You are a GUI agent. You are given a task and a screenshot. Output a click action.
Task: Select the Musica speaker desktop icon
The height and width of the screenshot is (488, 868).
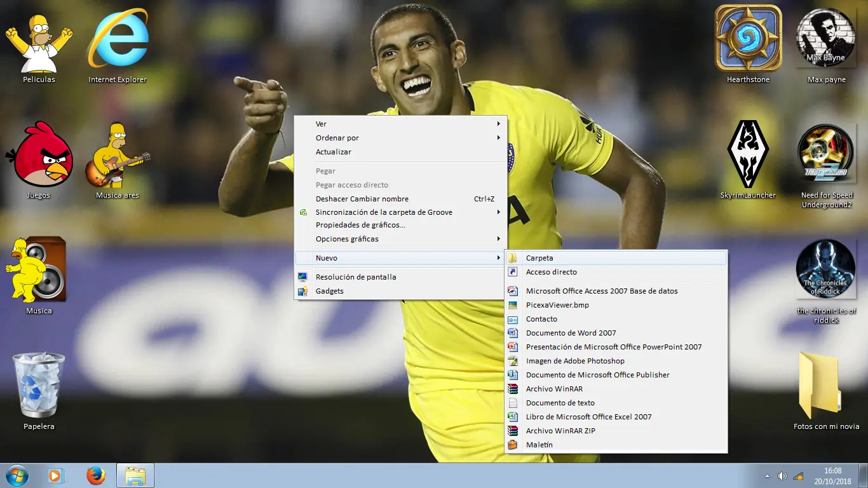(39, 276)
